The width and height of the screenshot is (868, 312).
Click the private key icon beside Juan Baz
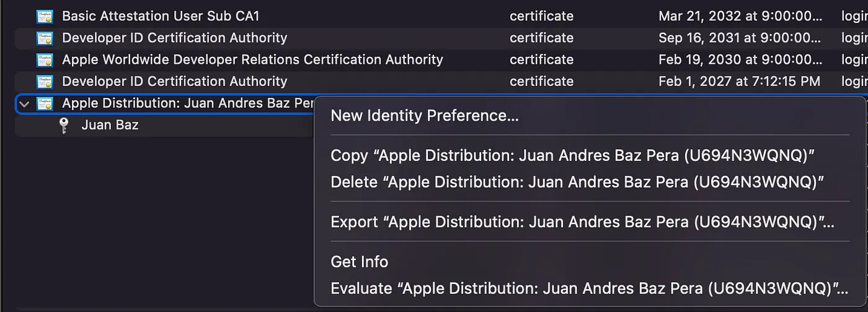(63, 126)
